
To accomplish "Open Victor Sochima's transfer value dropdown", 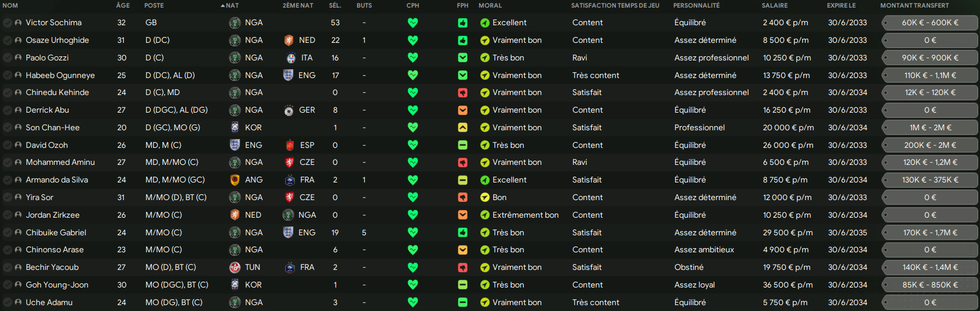I will [x=930, y=23].
